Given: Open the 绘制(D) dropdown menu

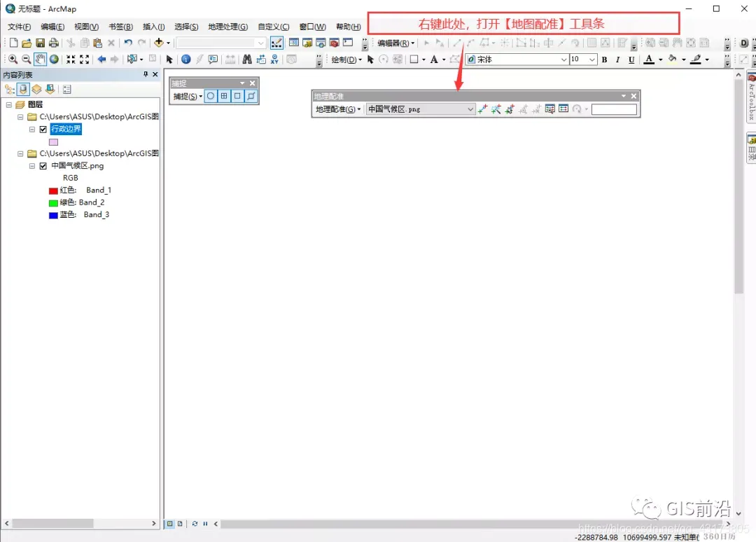Looking at the screenshot, I should (346, 60).
